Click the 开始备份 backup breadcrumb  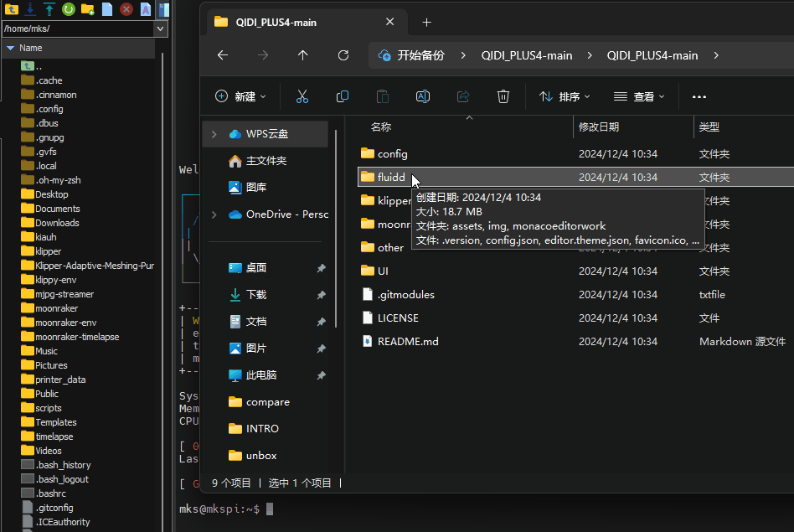point(420,55)
